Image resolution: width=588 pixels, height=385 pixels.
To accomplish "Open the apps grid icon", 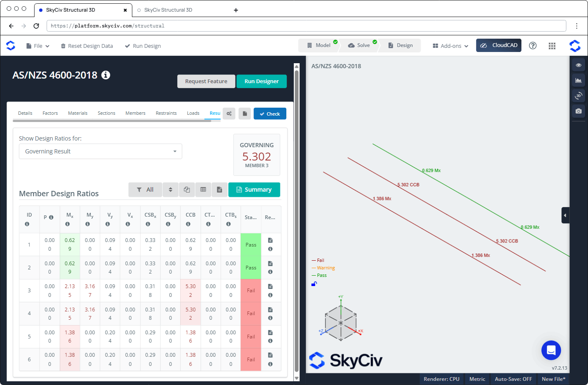I will pyautogui.click(x=552, y=46).
